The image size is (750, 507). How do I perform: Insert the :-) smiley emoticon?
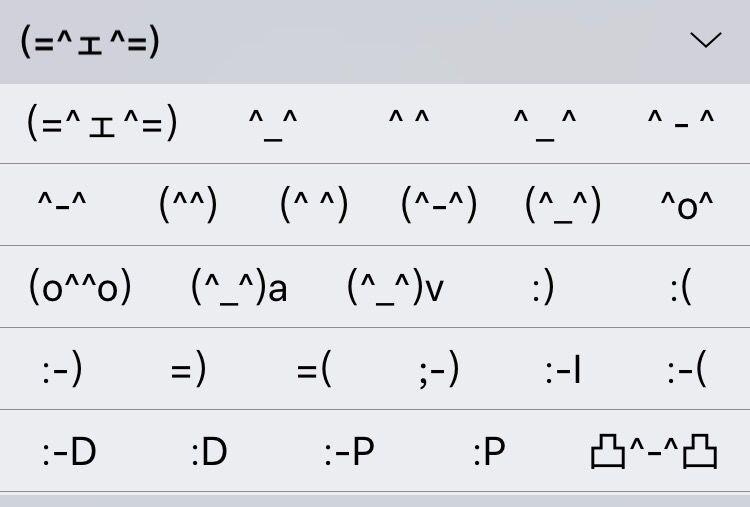62,371
